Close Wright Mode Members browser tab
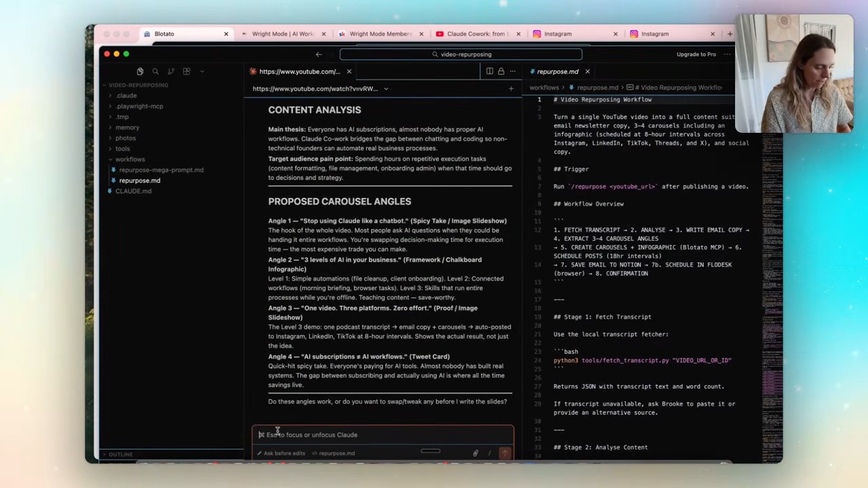Screen dimensions: 868x488 tap(421, 34)
